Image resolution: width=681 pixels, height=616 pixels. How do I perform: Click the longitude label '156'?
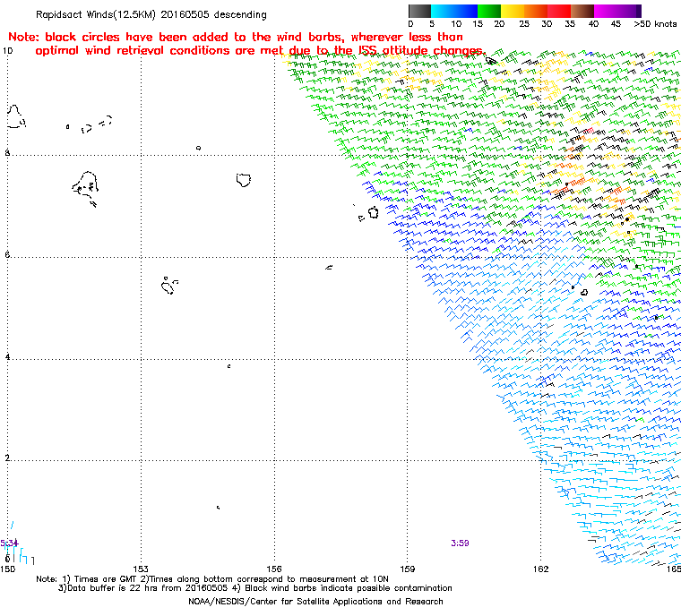[x=274, y=569]
